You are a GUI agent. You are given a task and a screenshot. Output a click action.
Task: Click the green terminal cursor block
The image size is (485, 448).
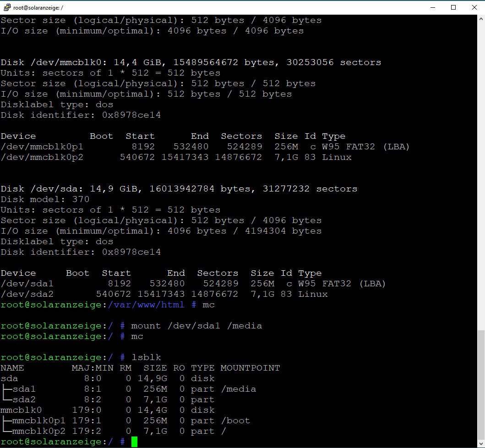click(134, 442)
